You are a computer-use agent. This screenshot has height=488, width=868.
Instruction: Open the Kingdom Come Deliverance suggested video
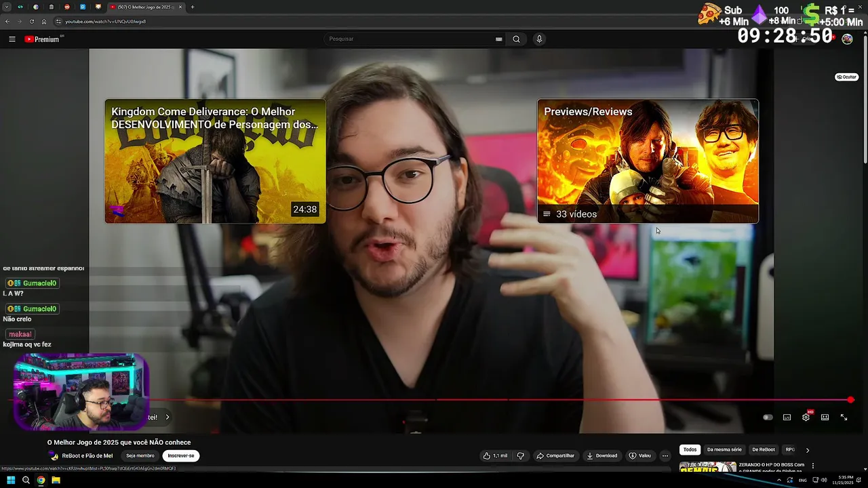click(x=215, y=161)
